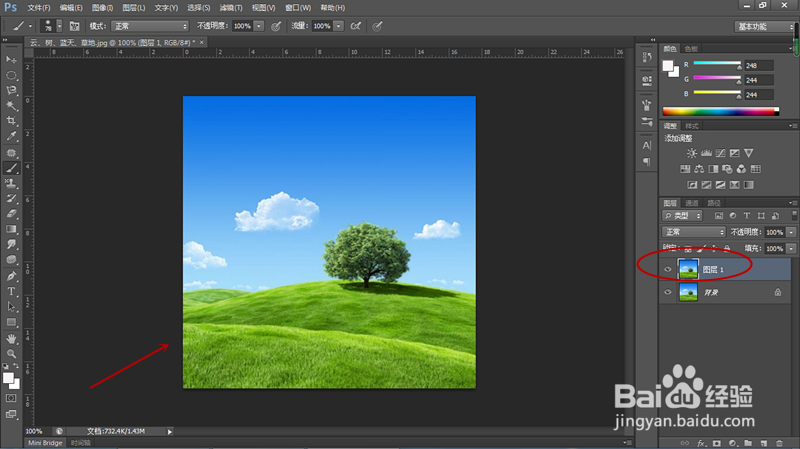Open the 文件(F) menu
This screenshot has height=449, width=800.
pyautogui.click(x=39, y=8)
